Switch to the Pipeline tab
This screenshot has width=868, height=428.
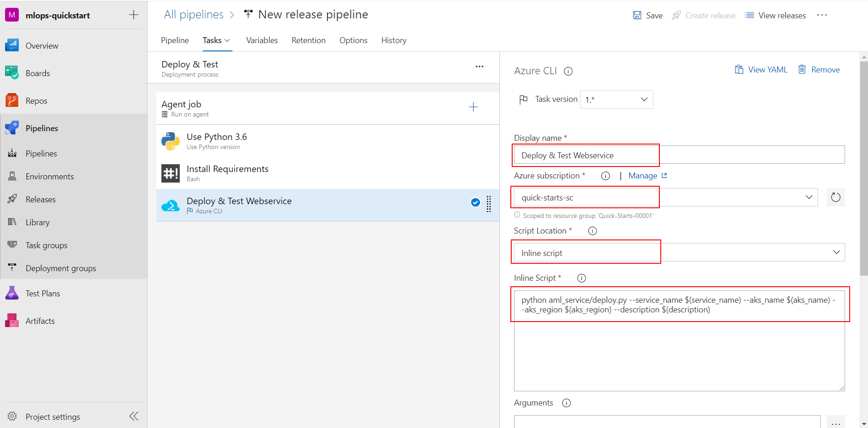click(175, 40)
